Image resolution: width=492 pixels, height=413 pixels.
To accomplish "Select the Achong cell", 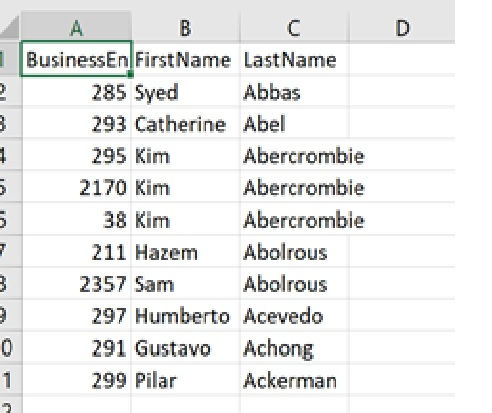I will click(294, 348).
